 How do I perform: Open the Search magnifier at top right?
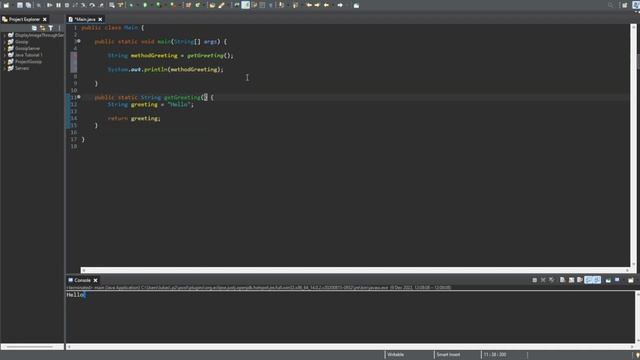point(611,5)
